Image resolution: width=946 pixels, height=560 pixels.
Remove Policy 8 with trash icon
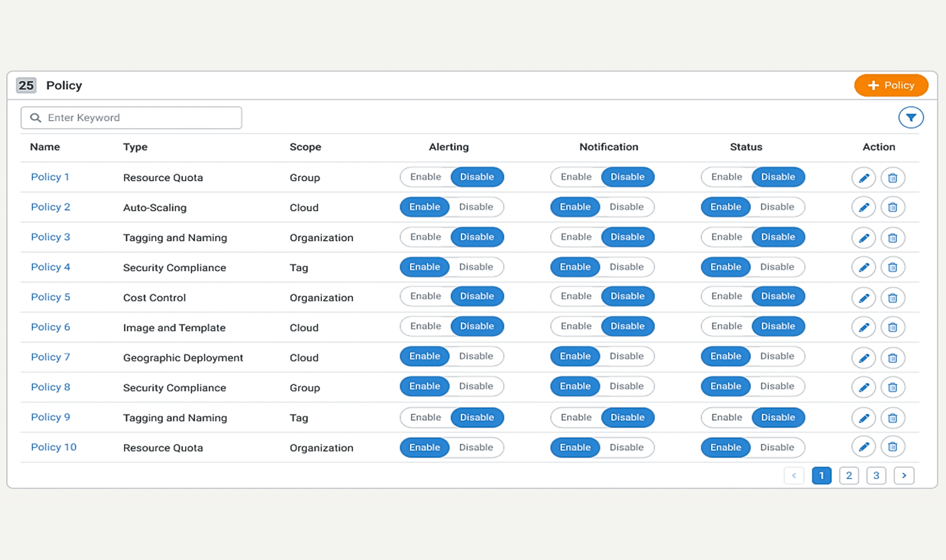892,388
